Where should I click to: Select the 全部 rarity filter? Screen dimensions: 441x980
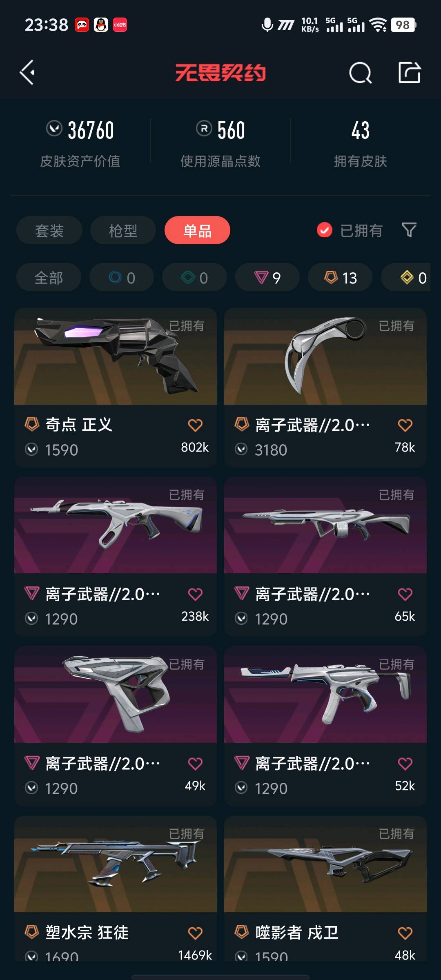point(49,278)
